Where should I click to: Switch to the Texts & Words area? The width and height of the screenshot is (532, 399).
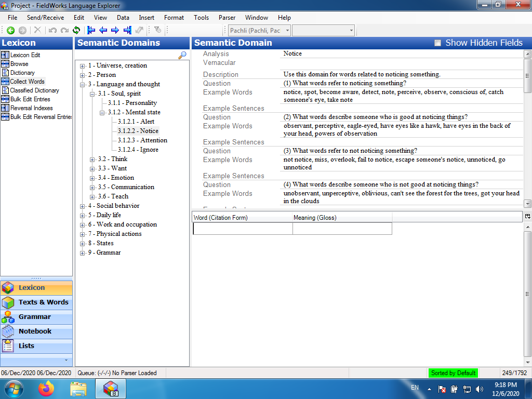[x=43, y=302]
